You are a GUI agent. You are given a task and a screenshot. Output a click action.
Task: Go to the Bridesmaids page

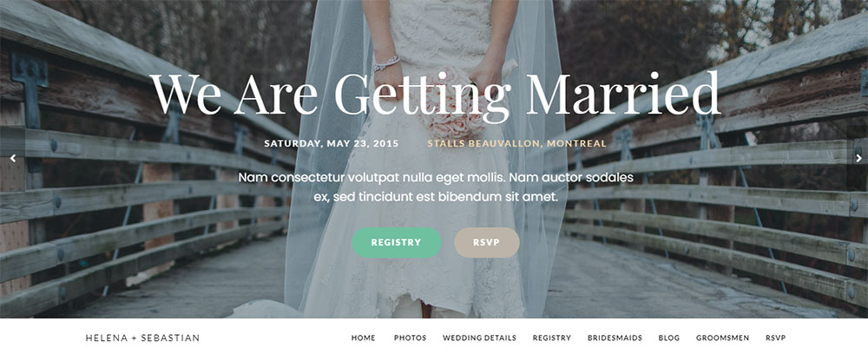coord(615,338)
